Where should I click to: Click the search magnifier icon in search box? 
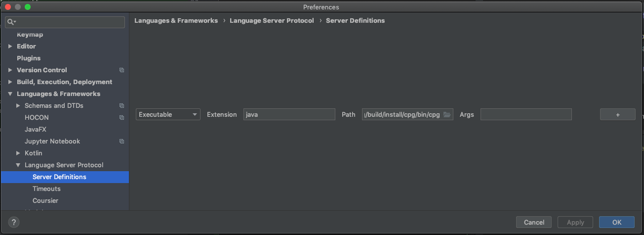pos(11,22)
